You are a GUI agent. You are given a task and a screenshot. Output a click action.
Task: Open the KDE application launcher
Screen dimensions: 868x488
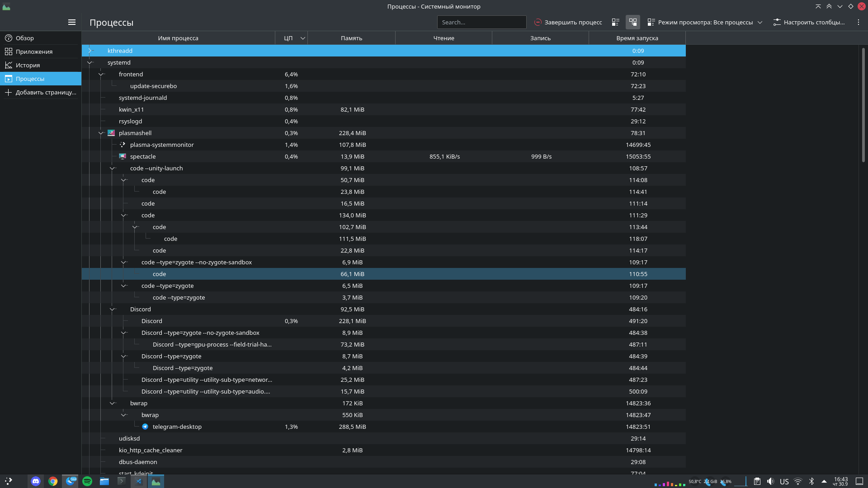[x=9, y=481]
